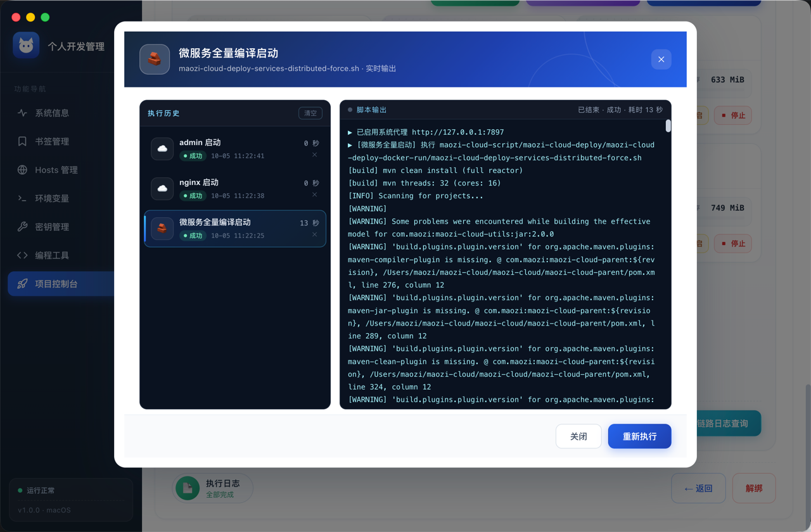Click the 解绑 button
The width and height of the screenshot is (811, 532).
click(754, 488)
